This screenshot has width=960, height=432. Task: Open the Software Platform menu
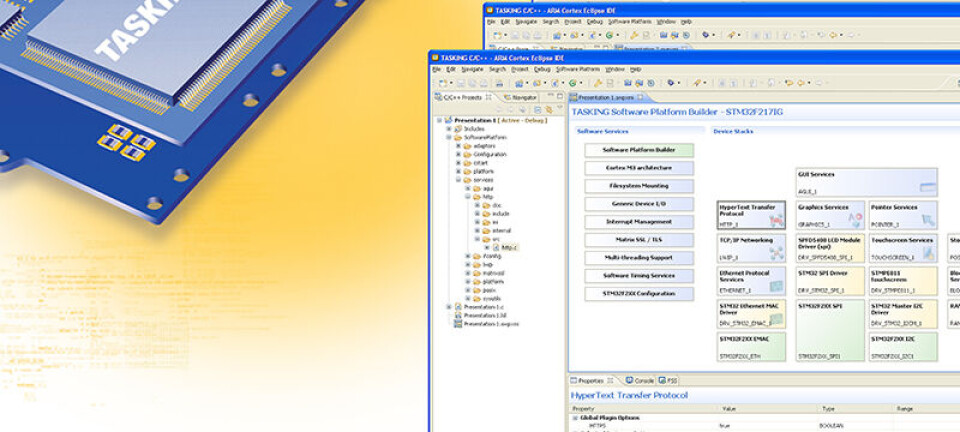click(x=578, y=70)
